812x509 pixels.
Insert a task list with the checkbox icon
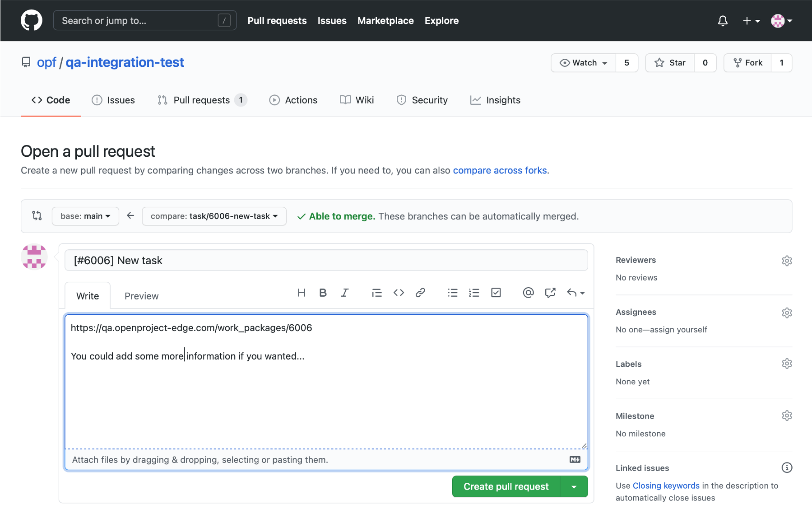pyautogui.click(x=496, y=293)
